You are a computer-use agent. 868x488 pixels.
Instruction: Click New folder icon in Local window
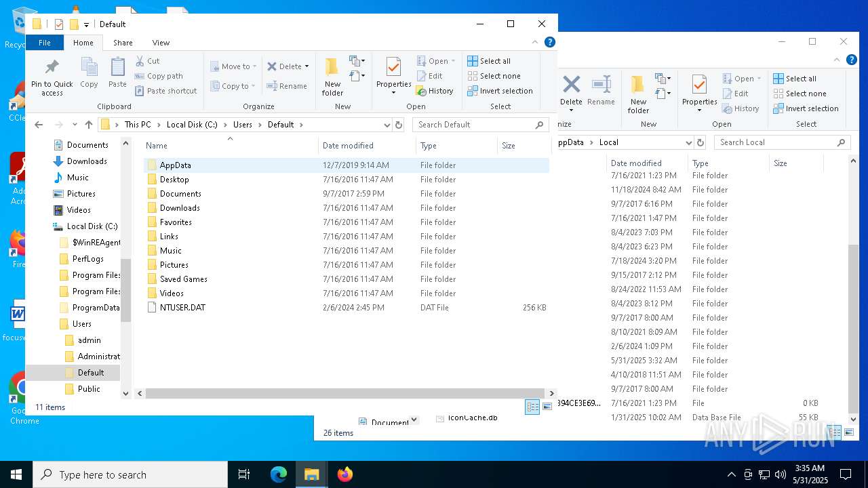point(638,85)
